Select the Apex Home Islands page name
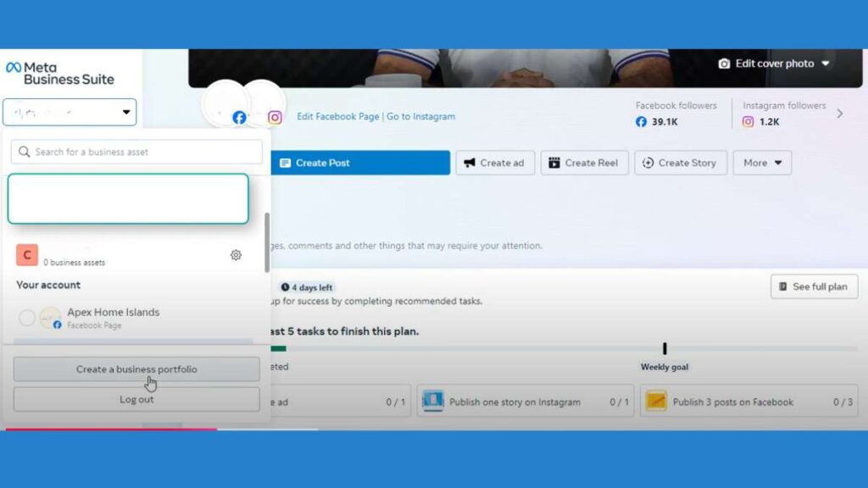The width and height of the screenshot is (868, 488). (114, 312)
